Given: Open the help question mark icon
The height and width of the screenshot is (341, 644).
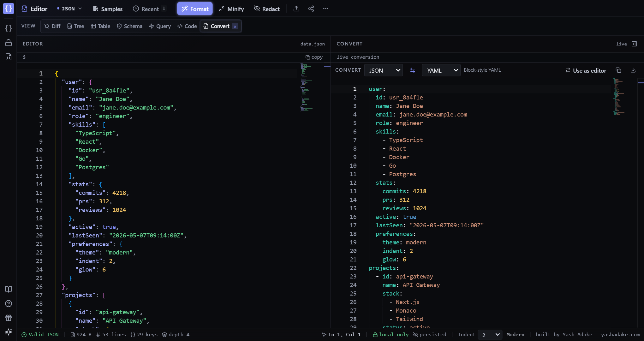Looking at the screenshot, I should pyautogui.click(x=9, y=303).
